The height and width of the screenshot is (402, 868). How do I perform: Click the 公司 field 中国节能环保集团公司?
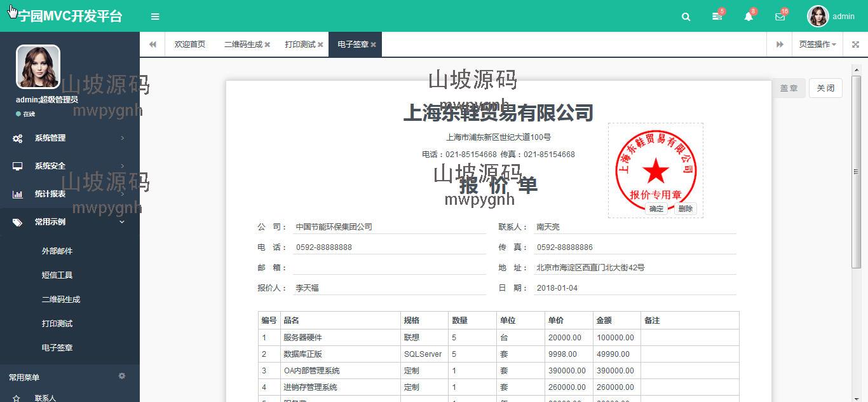[x=390, y=226]
